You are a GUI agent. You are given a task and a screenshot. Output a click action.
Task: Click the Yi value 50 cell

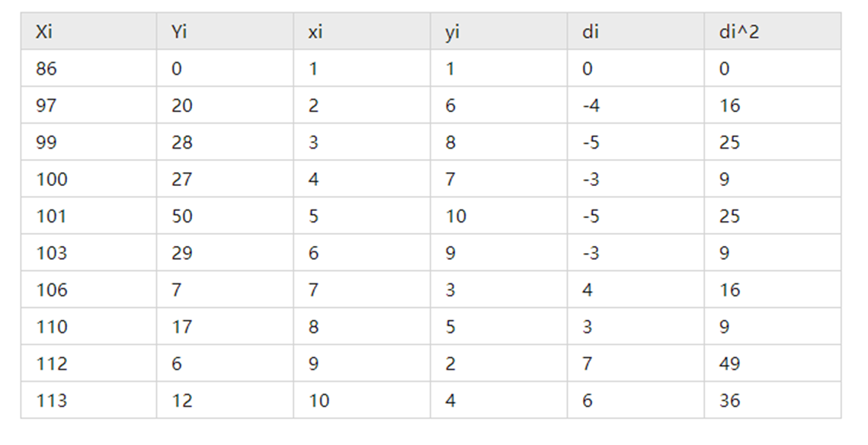point(182,216)
